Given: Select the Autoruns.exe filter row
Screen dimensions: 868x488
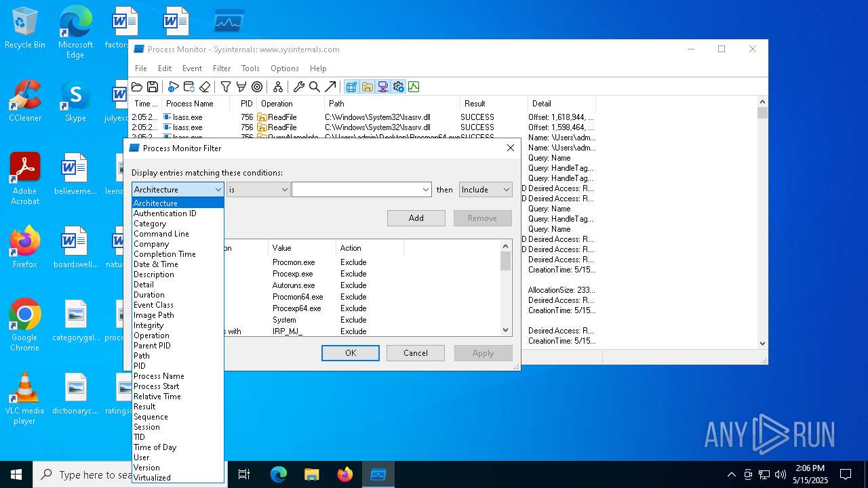Looking at the screenshot, I should 316,285.
